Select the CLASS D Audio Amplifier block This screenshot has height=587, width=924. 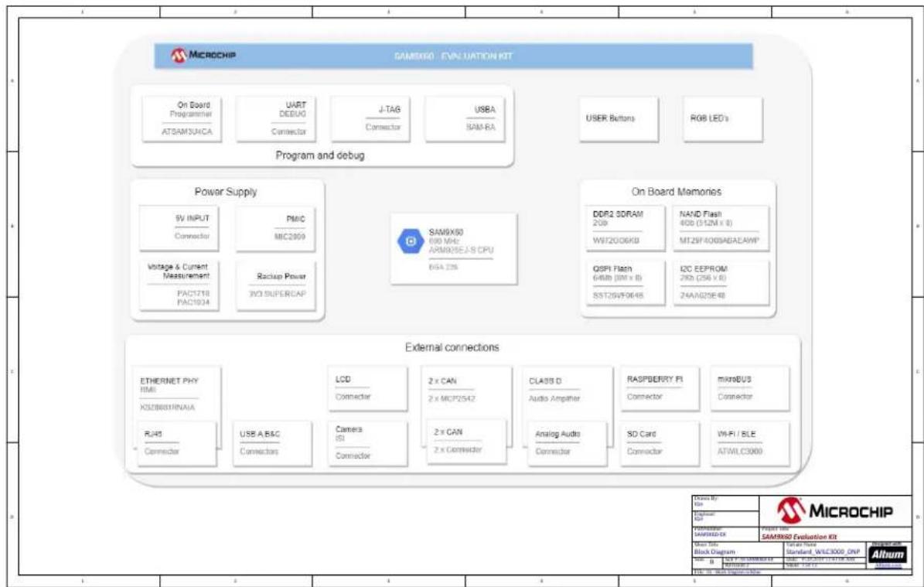(x=566, y=393)
